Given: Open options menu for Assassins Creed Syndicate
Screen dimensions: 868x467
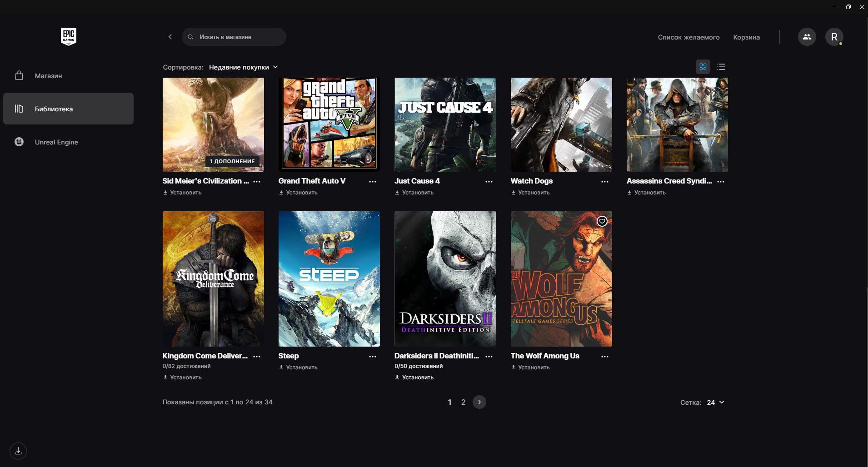Looking at the screenshot, I should tap(721, 181).
